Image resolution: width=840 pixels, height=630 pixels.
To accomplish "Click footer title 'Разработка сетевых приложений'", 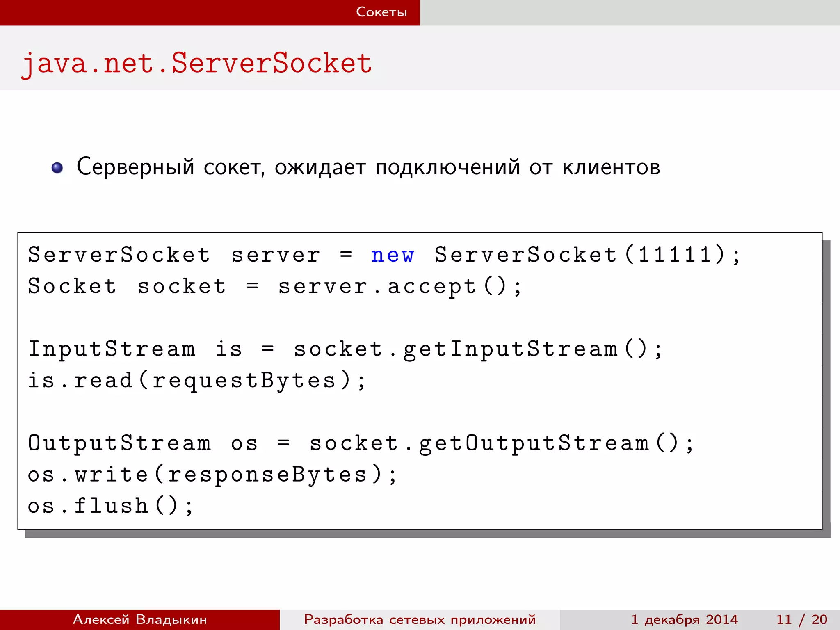I will pyautogui.click(x=420, y=619).
